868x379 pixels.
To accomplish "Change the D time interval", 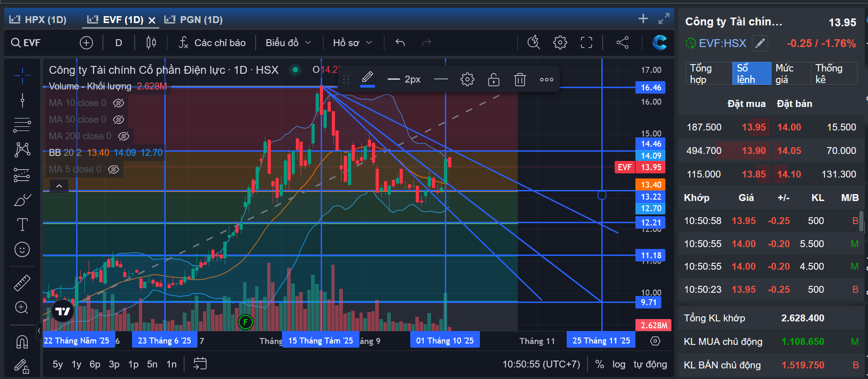I will coord(119,43).
